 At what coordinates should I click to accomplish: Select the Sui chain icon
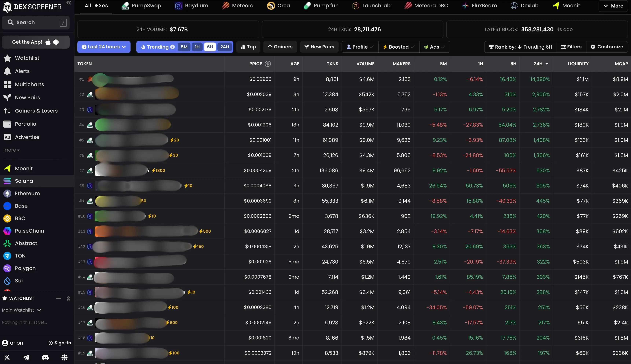(x=7, y=281)
